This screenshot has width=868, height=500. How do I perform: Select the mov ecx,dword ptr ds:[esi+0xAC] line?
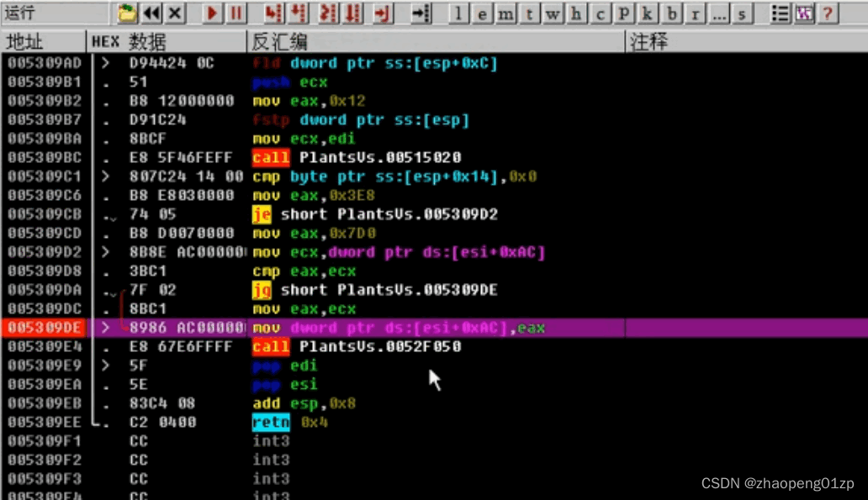pos(399,252)
